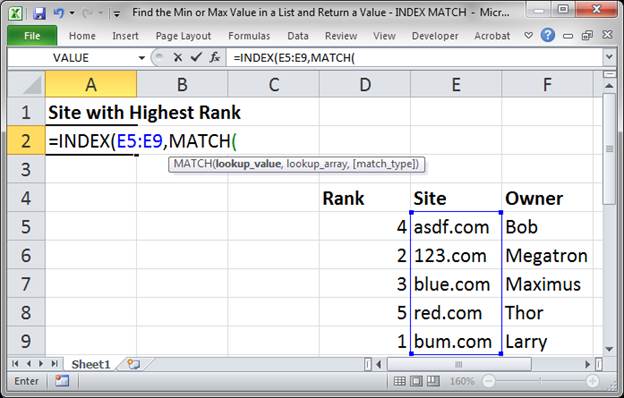Switch to Page Break Preview icon
624x398 pixels.
433,381
